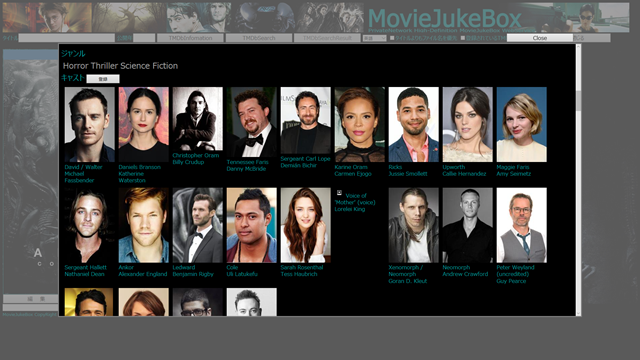Open Amy Seimetz's cast photo

[x=522, y=124]
